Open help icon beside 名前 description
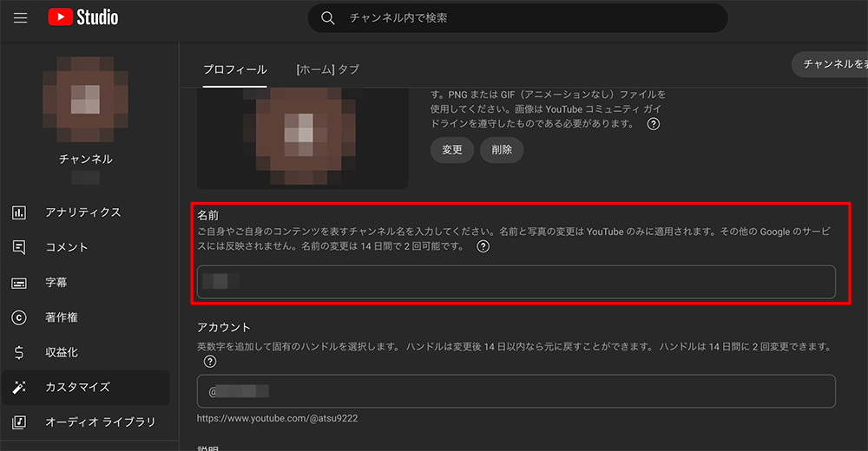The image size is (868, 451). pos(483,246)
